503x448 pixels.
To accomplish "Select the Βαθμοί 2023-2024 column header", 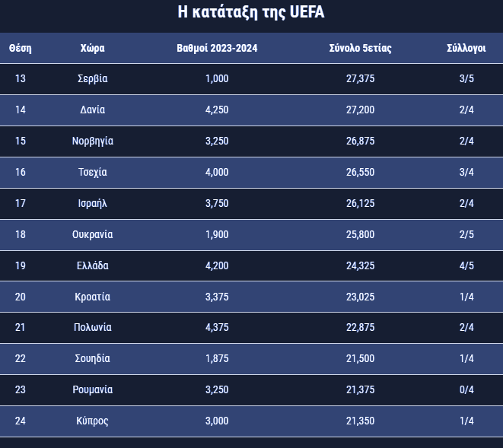I will tap(217, 48).
